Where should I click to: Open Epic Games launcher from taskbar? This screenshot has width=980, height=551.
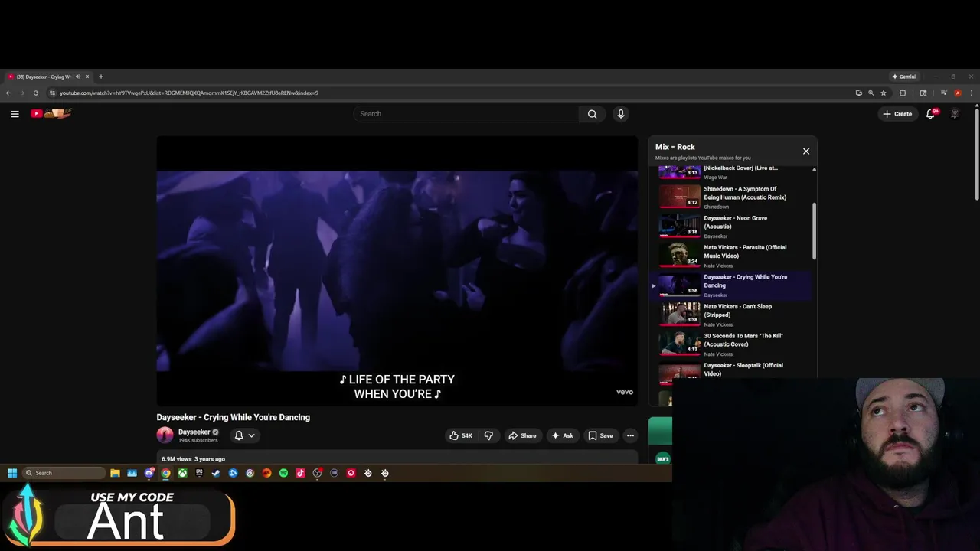pos(199,473)
